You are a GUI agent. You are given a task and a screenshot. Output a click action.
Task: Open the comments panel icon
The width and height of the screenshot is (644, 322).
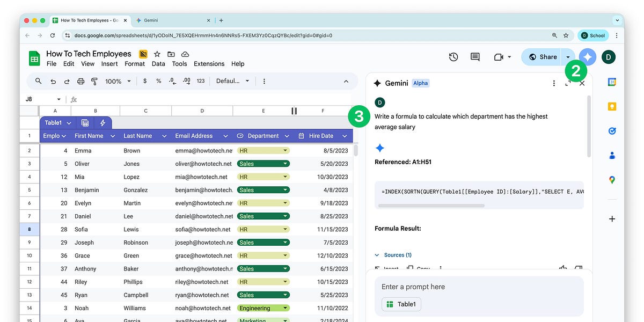click(475, 57)
